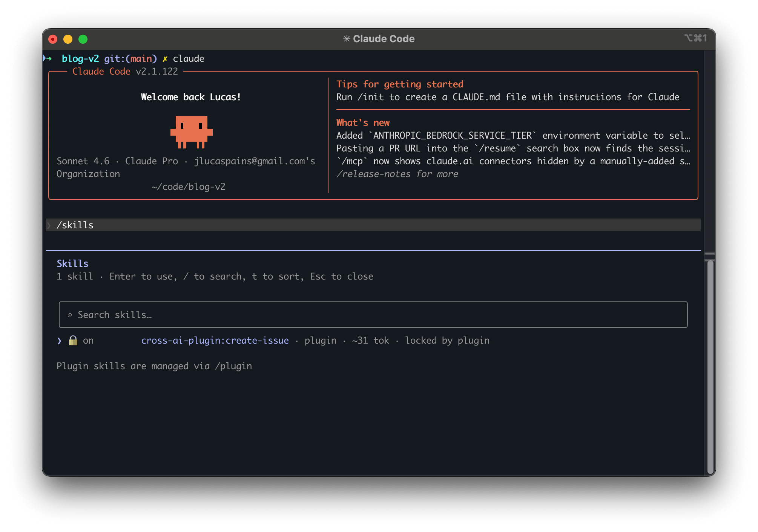The height and width of the screenshot is (532, 758).
Task: Click the asterisk icon in the window title
Action: 347,39
